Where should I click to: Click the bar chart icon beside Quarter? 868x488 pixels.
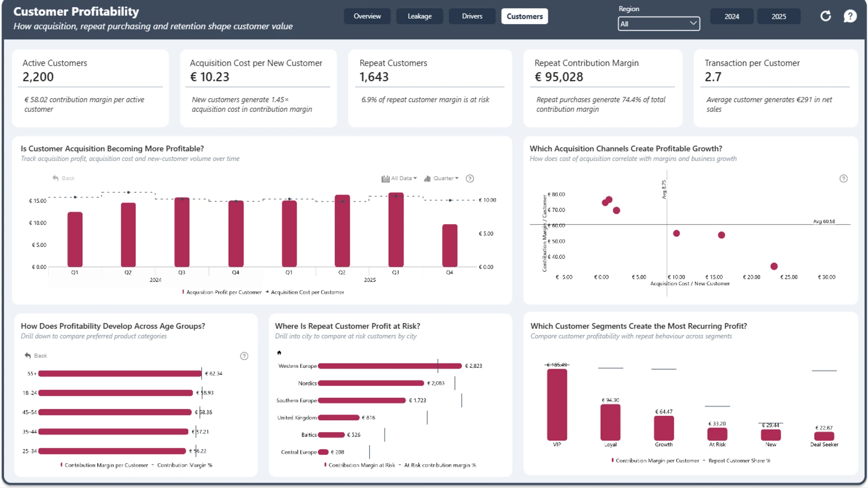click(427, 178)
